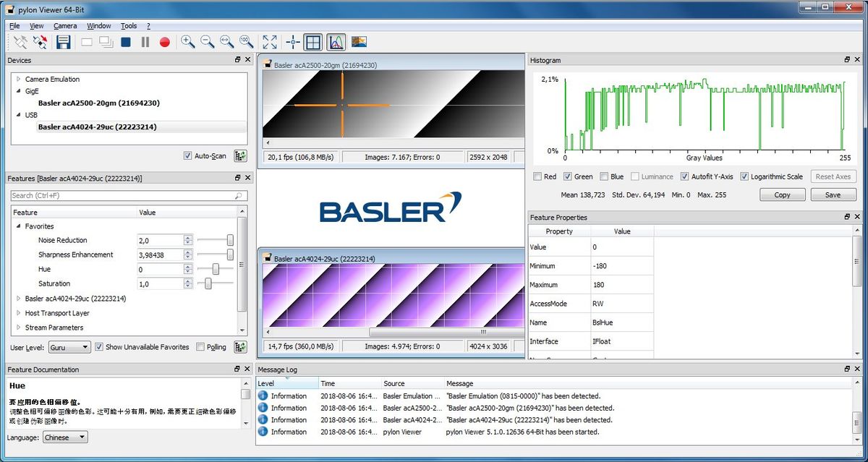Stop image acquisition with the blue square

126,42
